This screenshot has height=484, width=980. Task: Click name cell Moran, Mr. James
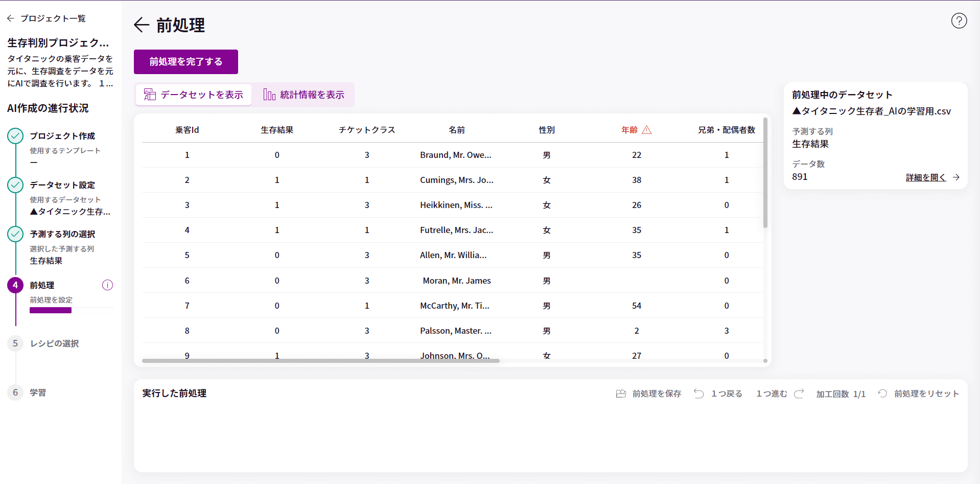point(457,281)
